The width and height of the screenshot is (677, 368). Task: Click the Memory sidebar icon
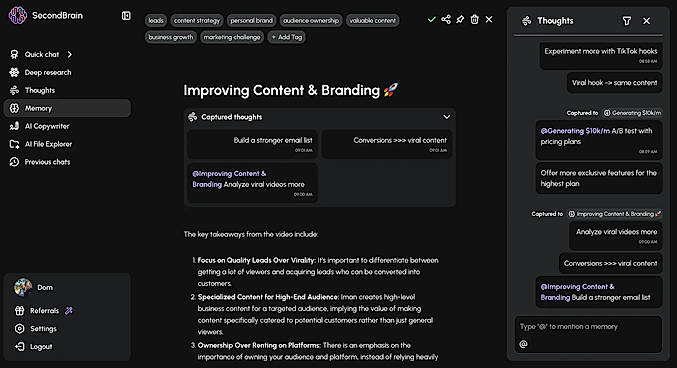(14, 108)
